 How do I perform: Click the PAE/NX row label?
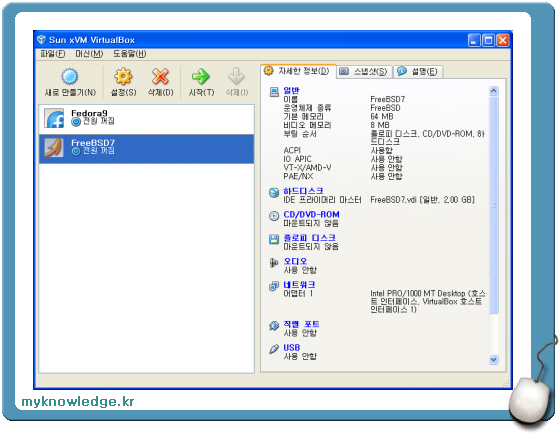pos(298,176)
